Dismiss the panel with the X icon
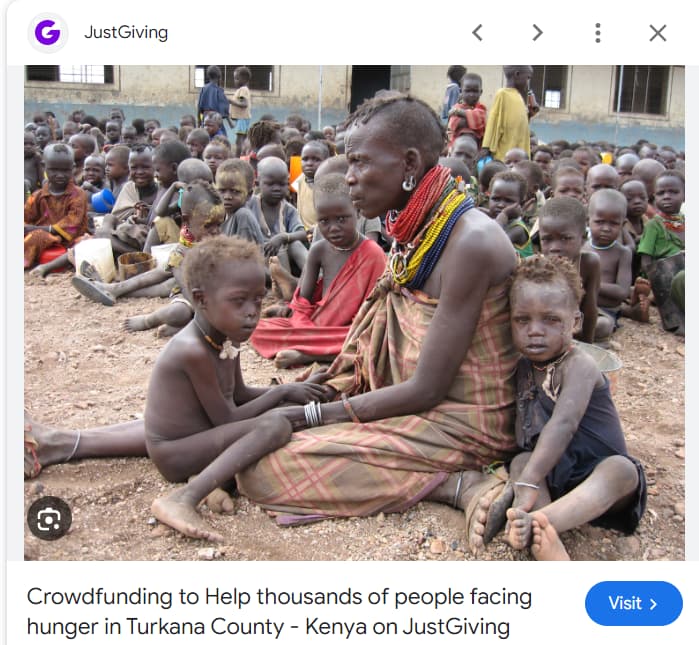This screenshot has width=699, height=645. [658, 33]
